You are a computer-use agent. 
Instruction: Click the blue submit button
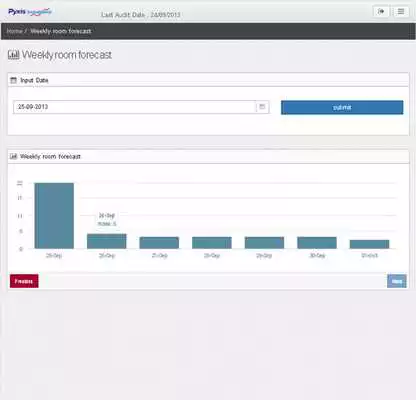click(x=342, y=107)
